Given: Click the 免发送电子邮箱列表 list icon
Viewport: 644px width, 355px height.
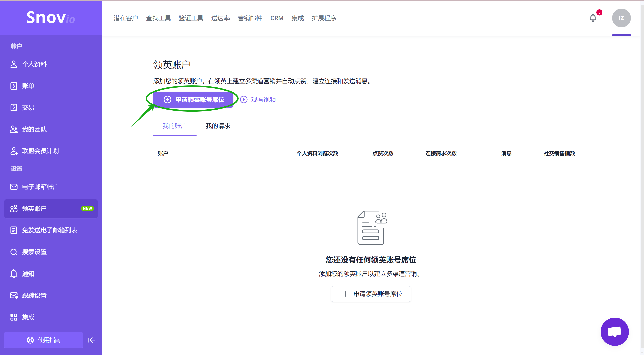Looking at the screenshot, I should [14, 230].
